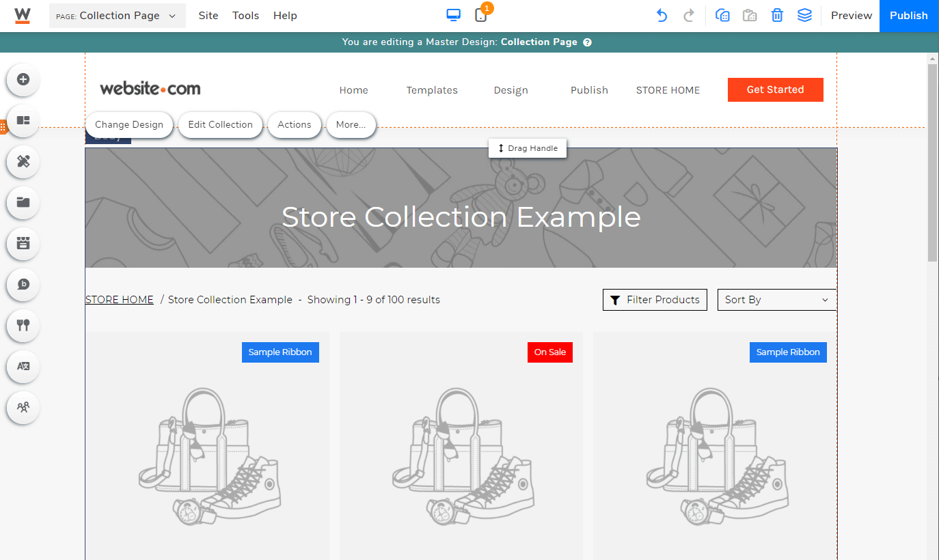
Task: Open the Site menu
Action: tap(208, 15)
